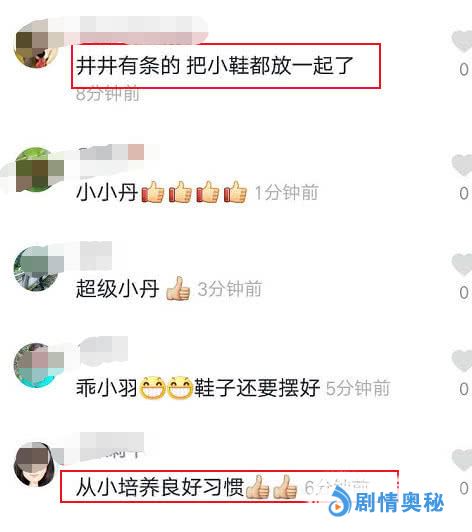Open avatar beside 乖小羽 comment
The width and height of the screenshot is (472, 532).
(37, 365)
